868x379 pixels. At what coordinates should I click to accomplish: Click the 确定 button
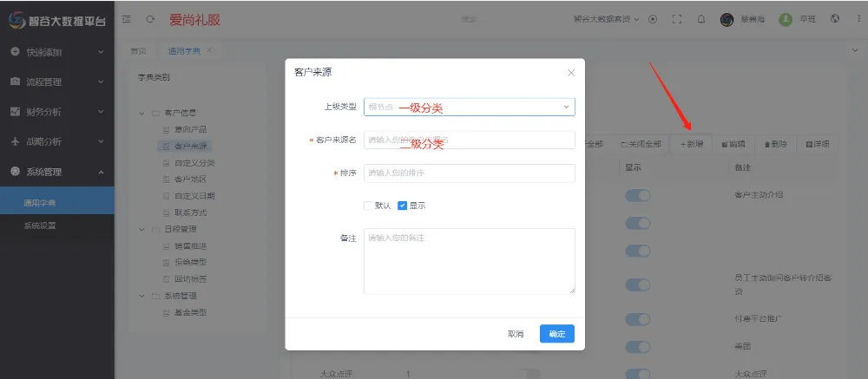(556, 334)
